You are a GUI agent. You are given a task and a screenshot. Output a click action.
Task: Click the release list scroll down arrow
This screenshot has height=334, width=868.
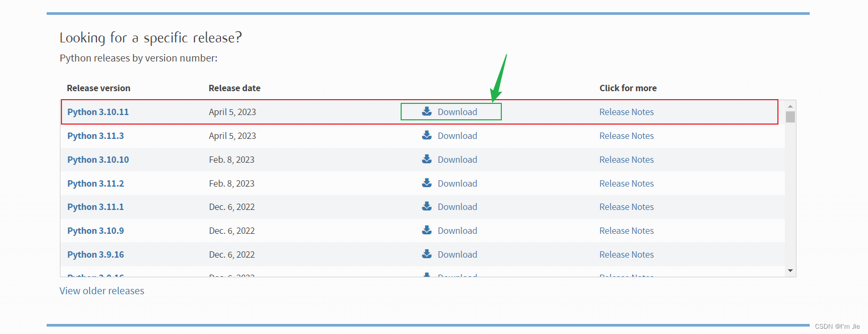pyautogui.click(x=790, y=271)
